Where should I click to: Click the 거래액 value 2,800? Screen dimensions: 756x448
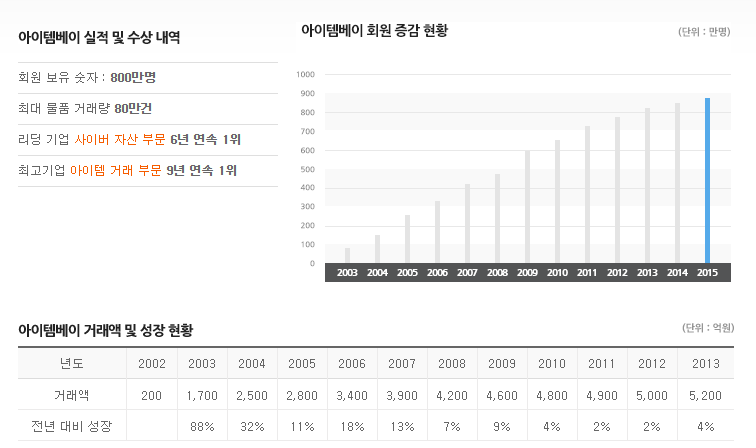coord(302,396)
